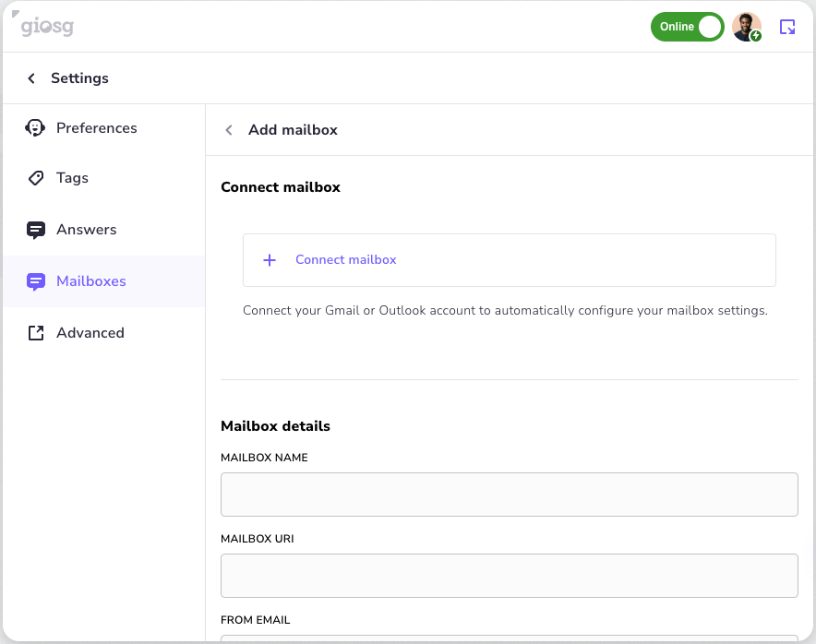816x644 pixels.
Task: Open Answers using its chat bubble icon
Action: click(x=34, y=229)
